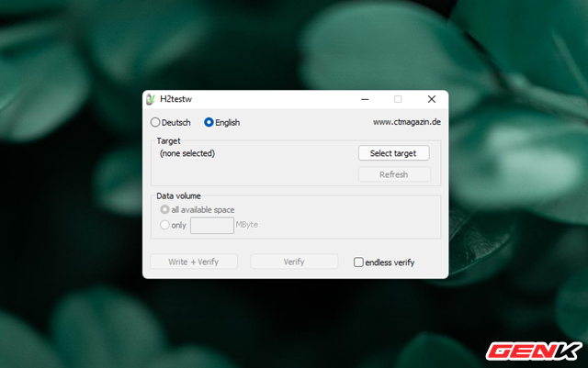
Task: Enable the endless verify checkbox
Action: (x=359, y=262)
